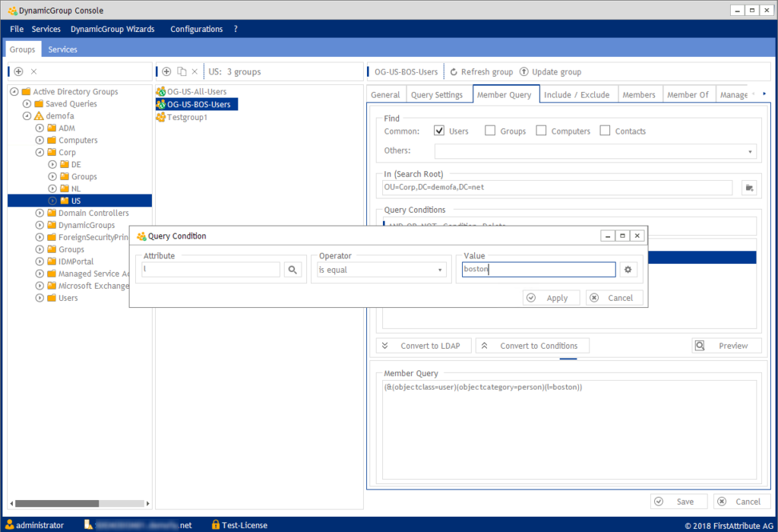This screenshot has width=778, height=532.
Task: Click the copy group icon in middle toolbar
Action: tap(182, 71)
